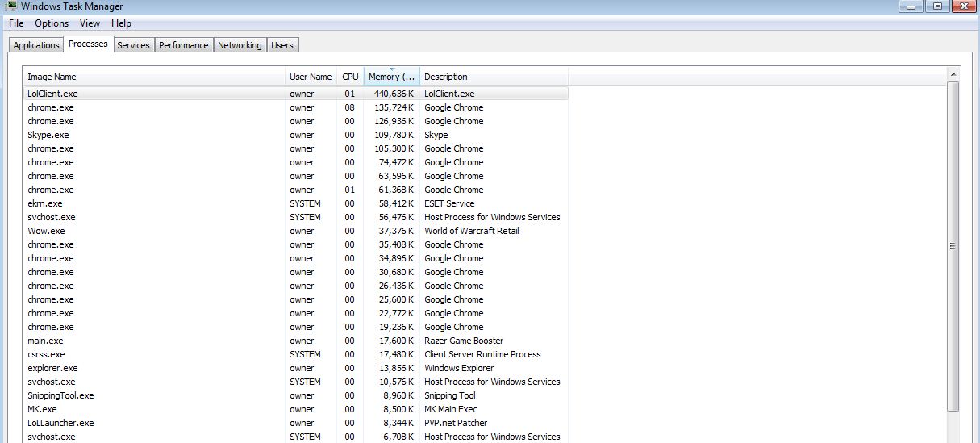Click the MK Main Exec description
The height and width of the screenshot is (443, 980).
pos(451,409)
